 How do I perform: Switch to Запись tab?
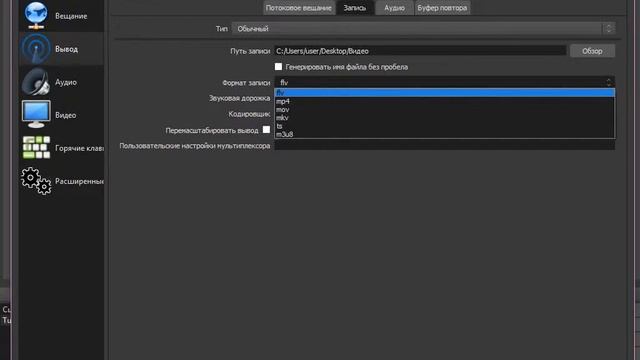(x=355, y=8)
